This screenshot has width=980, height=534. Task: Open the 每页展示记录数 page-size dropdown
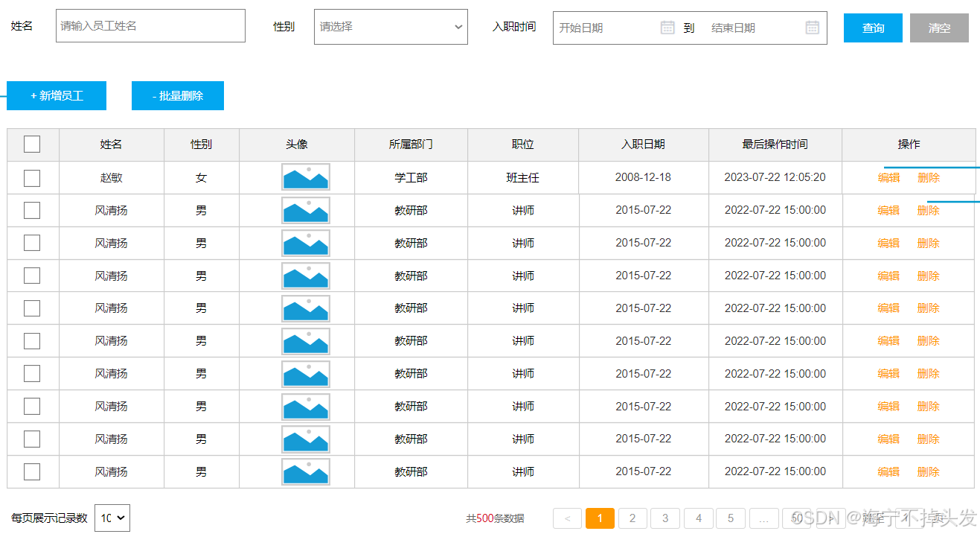coord(112,518)
